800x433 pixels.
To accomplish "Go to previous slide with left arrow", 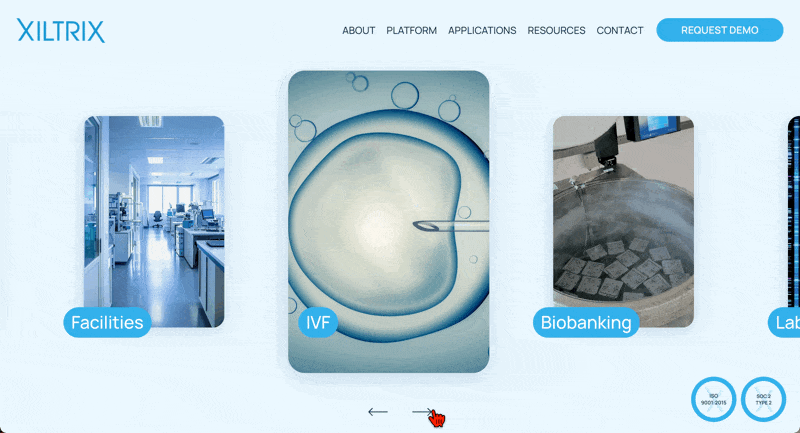I will [x=378, y=412].
